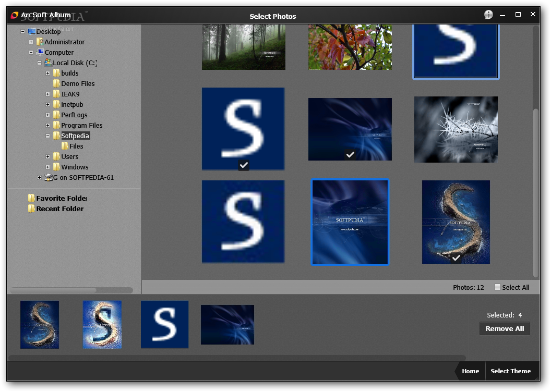
Task: Expand the Program Files folder node
Action: [x=48, y=125]
